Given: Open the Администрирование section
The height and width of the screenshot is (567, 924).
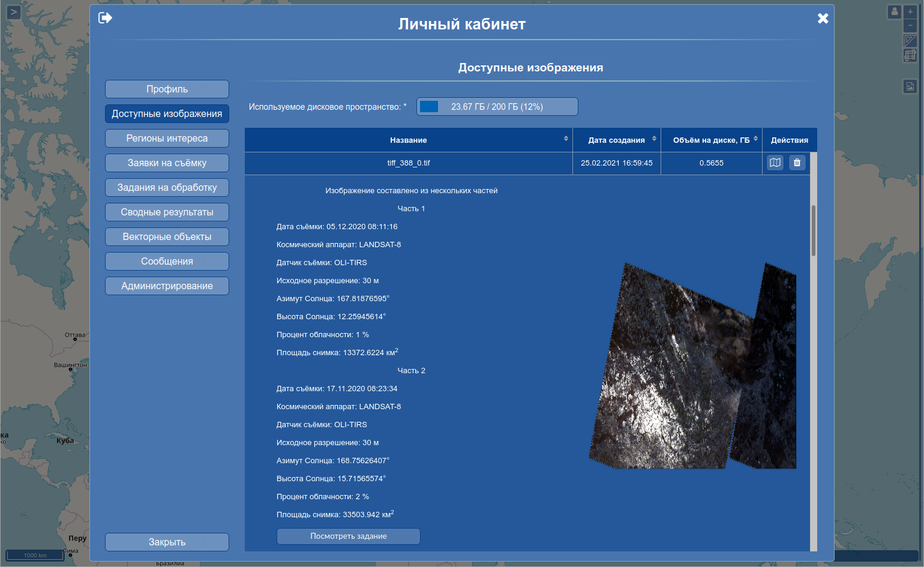Looking at the screenshot, I should click(167, 286).
